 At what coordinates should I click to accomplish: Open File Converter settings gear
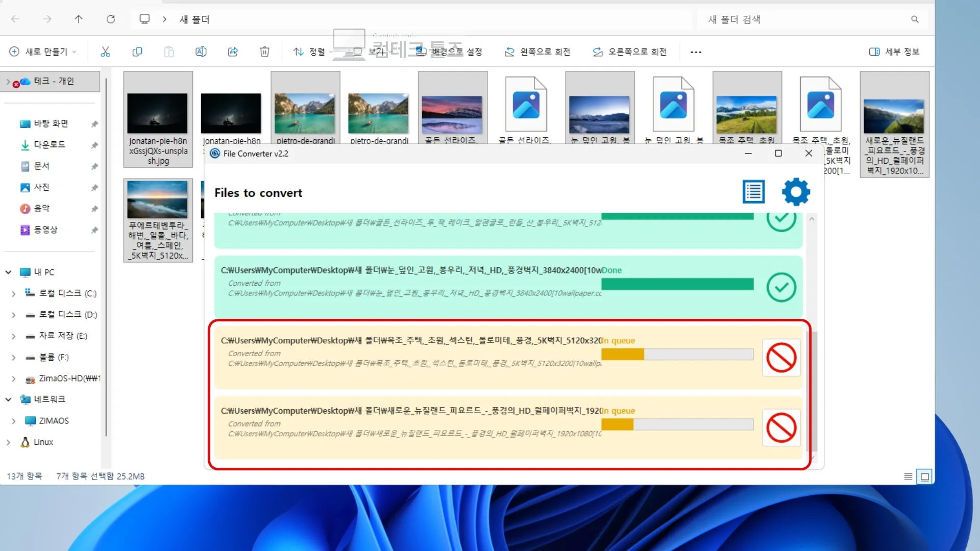(x=796, y=192)
